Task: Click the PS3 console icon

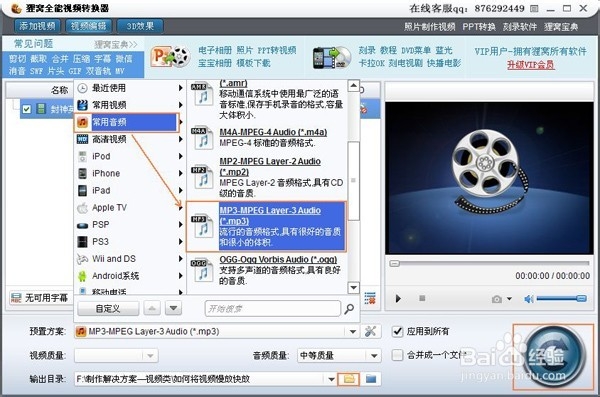Action: point(82,242)
